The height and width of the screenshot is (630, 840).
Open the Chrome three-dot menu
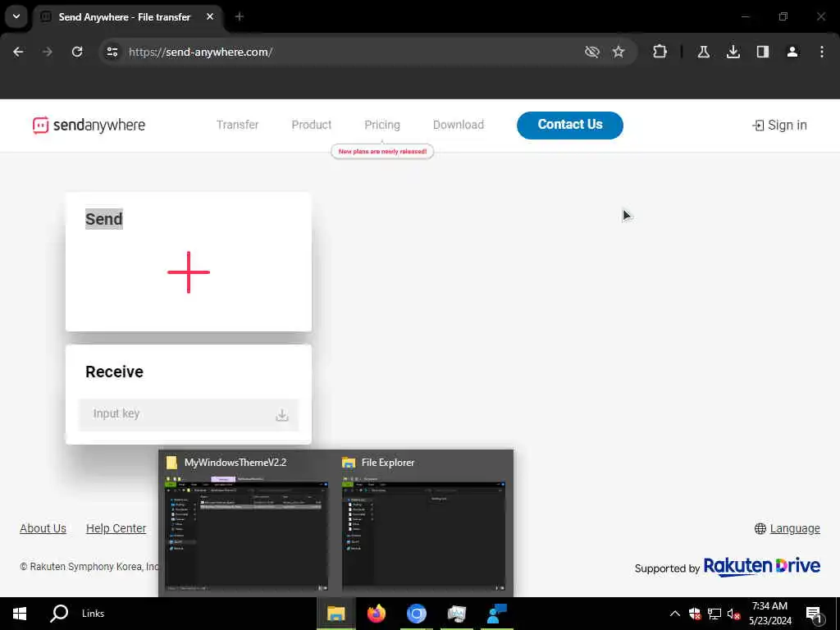(822, 52)
